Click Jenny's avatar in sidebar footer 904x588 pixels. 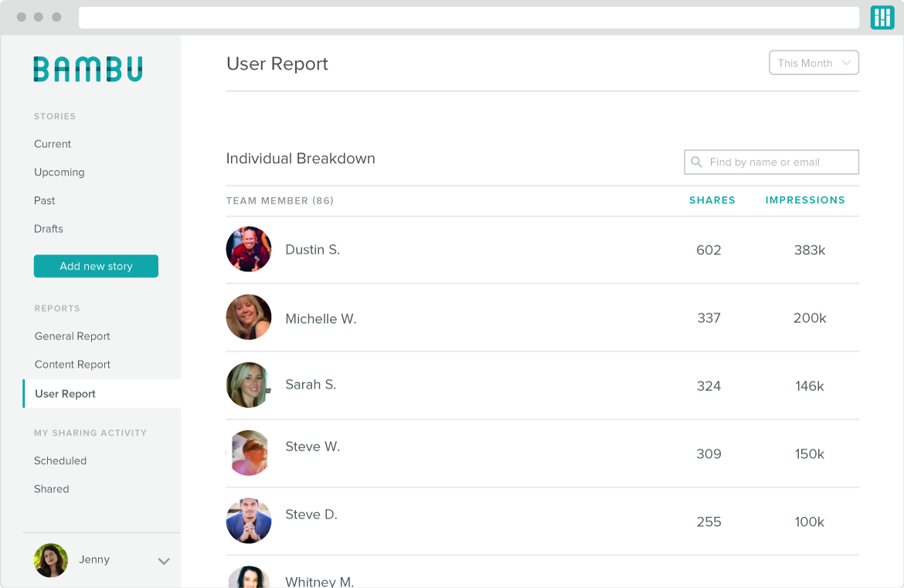pyautogui.click(x=51, y=560)
